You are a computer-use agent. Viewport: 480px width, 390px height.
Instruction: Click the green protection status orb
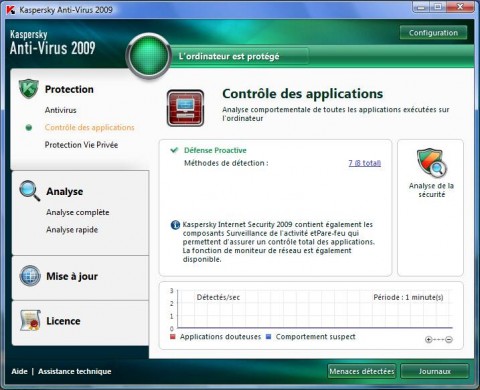[x=148, y=56]
